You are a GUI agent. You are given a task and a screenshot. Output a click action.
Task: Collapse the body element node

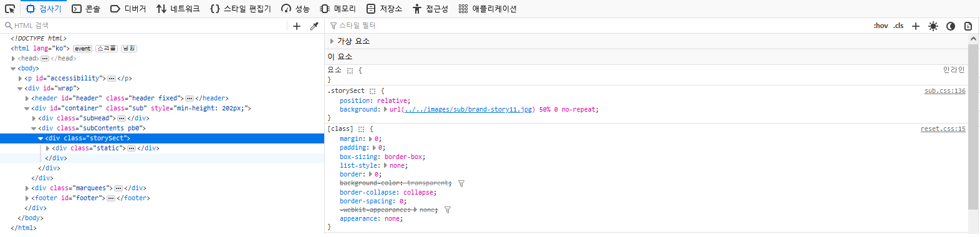pos(13,69)
